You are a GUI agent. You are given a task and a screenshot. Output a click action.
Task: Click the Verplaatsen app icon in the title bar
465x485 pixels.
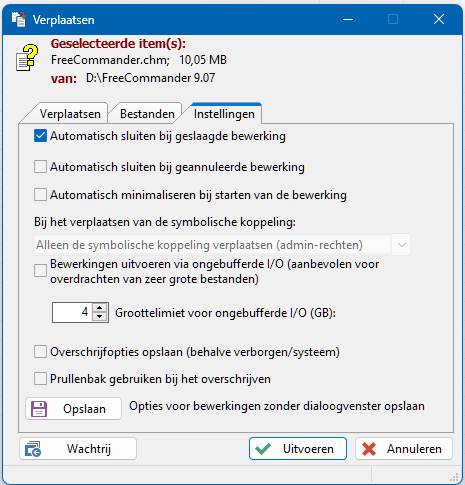coord(19,19)
